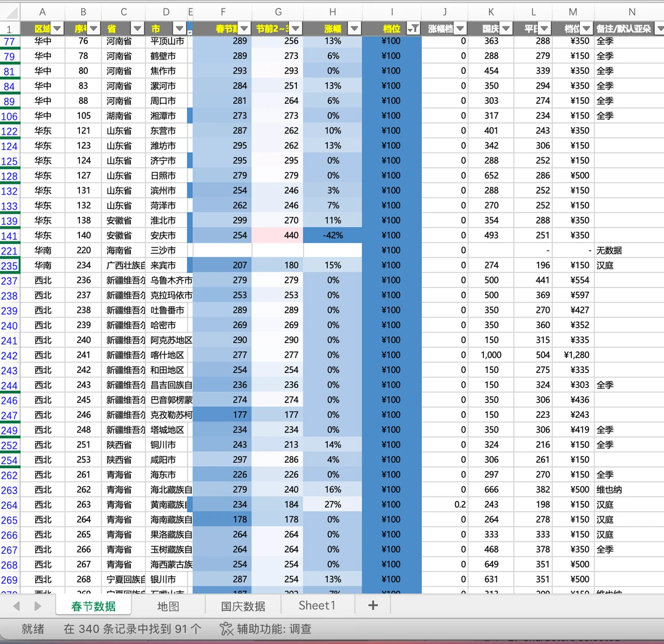This screenshot has height=644, width=664.
Task: Click the ¥100 档位 cell for 三沙市
Action: 392,251
